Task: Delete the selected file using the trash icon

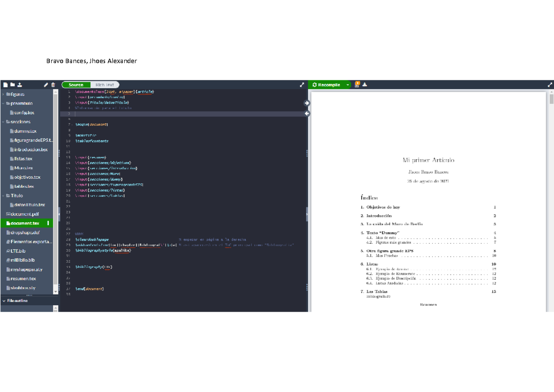Action: pyautogui.click(x=53, y=85)
